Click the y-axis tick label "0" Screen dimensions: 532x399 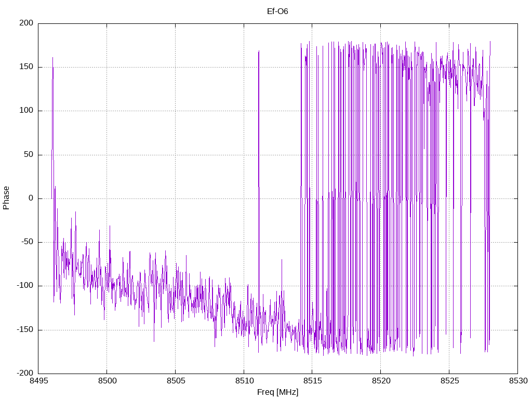(x=31, y=198)
